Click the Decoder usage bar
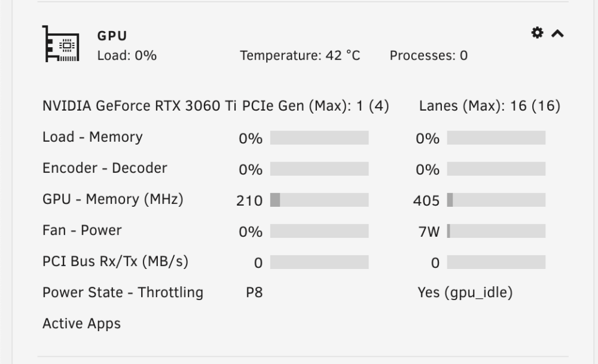This screenshot has height=364, width=598. coord(496,169)
